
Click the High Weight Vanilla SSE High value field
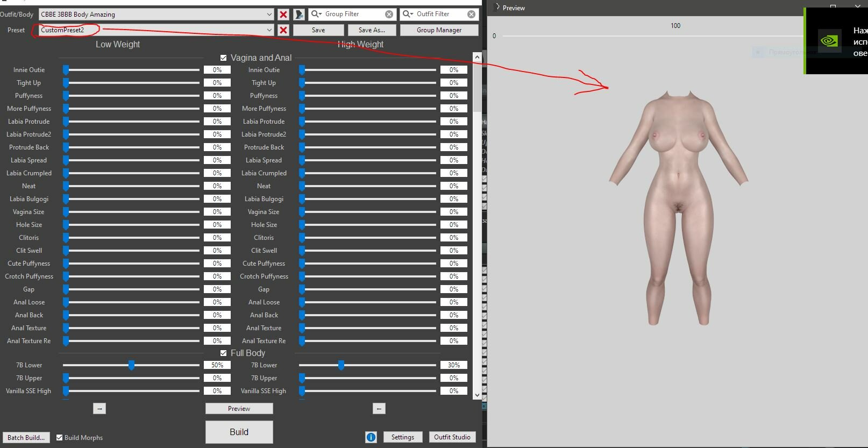(x=454, y=391)
